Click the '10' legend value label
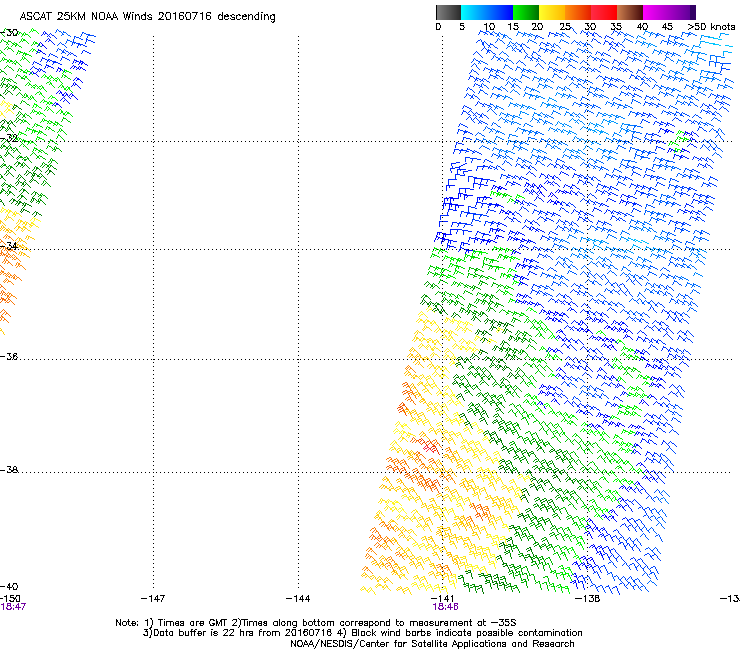 489,27
